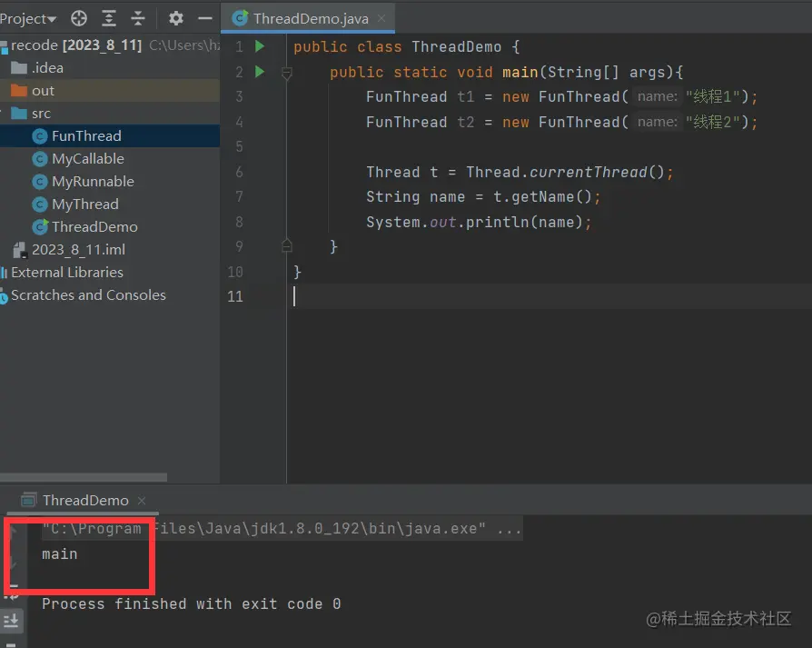Select the ThreadDemo tab in Run window
The image size is (812, 648).
pos(85,501)
